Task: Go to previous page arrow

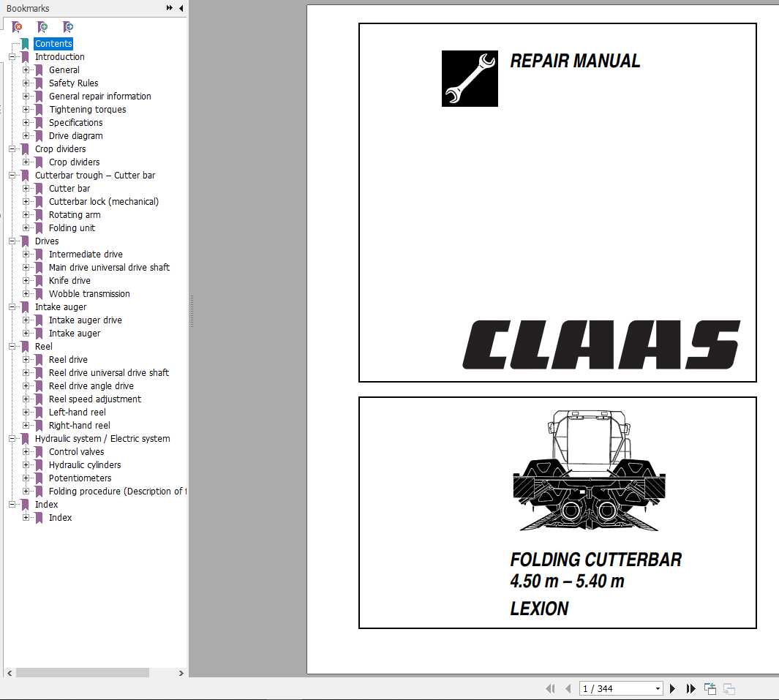Action: [568, 688]
